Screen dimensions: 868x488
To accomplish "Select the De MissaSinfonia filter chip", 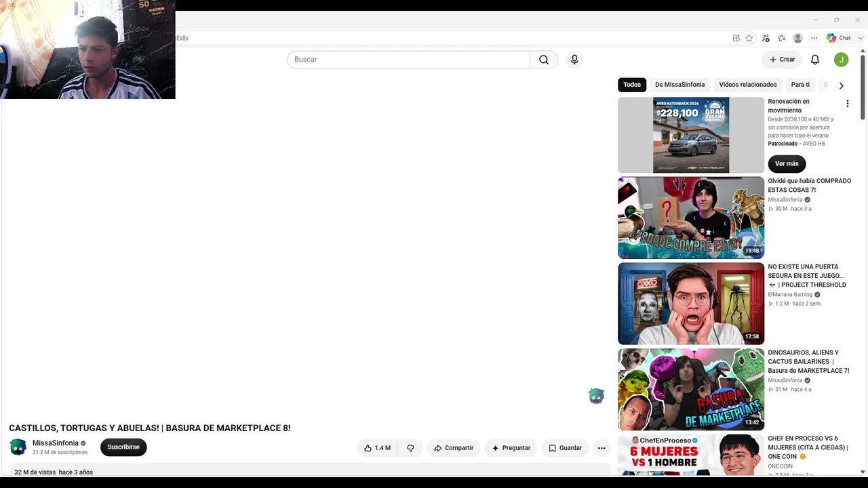I will pyautogui.click(x=679, y=85).
